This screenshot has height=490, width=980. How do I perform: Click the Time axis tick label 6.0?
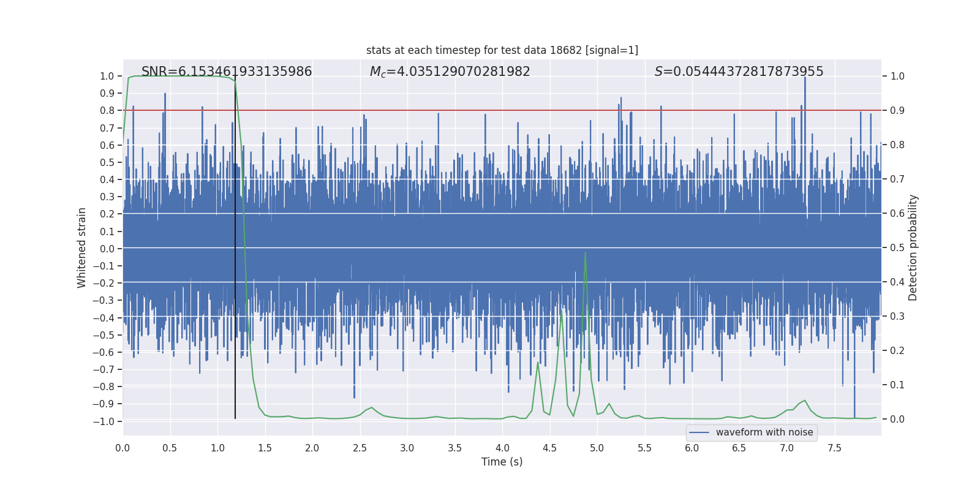click(x=692, y=448)
